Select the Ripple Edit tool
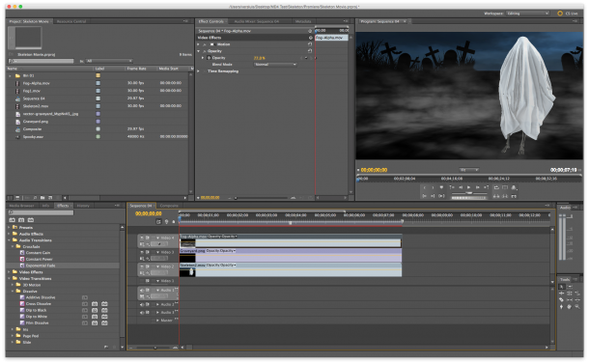 click(x=562, y=294)
